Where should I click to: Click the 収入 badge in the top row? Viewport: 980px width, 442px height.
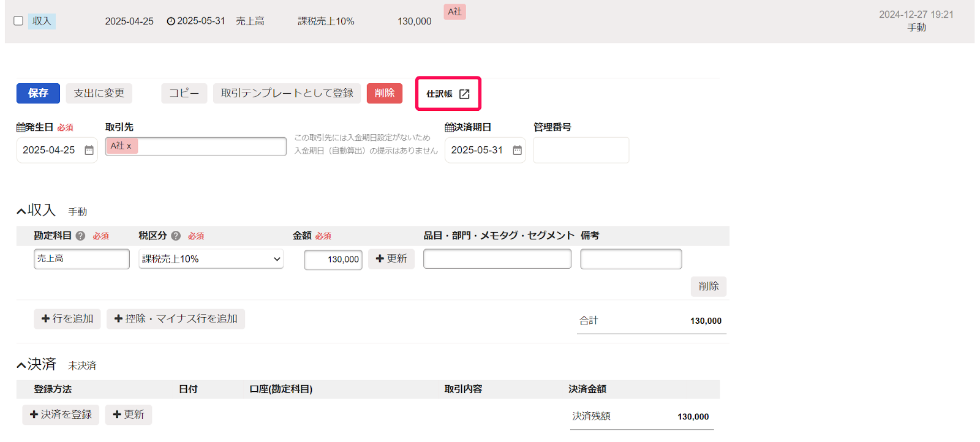(42, 21)
